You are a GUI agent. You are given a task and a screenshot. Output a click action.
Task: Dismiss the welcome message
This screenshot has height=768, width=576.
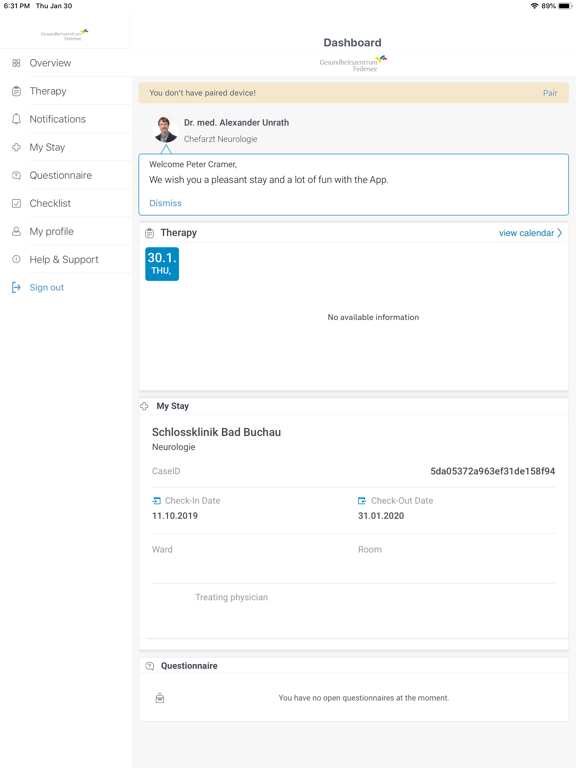click(x=165, y=203)
